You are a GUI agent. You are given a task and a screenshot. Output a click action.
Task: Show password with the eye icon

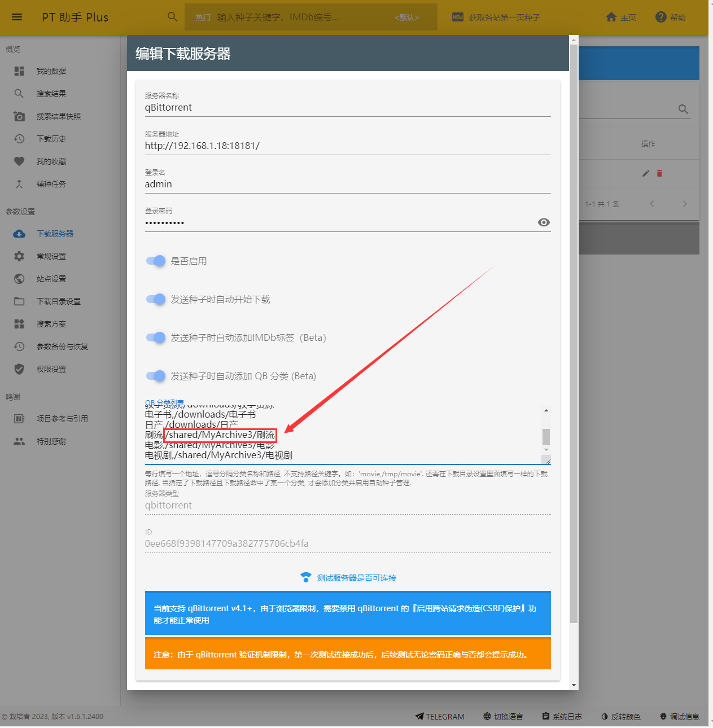click(544, 222)
